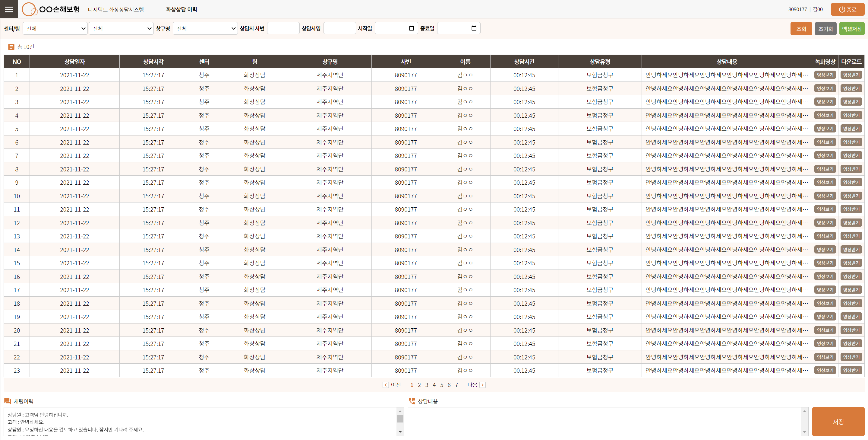
Task: Open the hamburger menu icon
Action: [9, 9]
